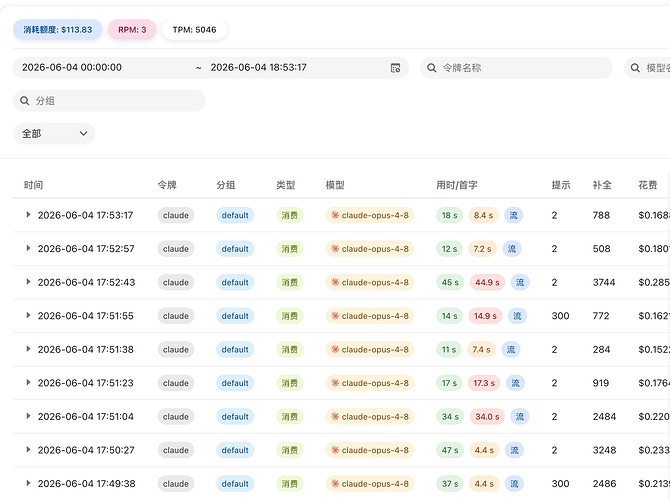Viewport: 670px width, 500px height.
Task: Click the search icon in 分组 field
Action: pos(24,101)
